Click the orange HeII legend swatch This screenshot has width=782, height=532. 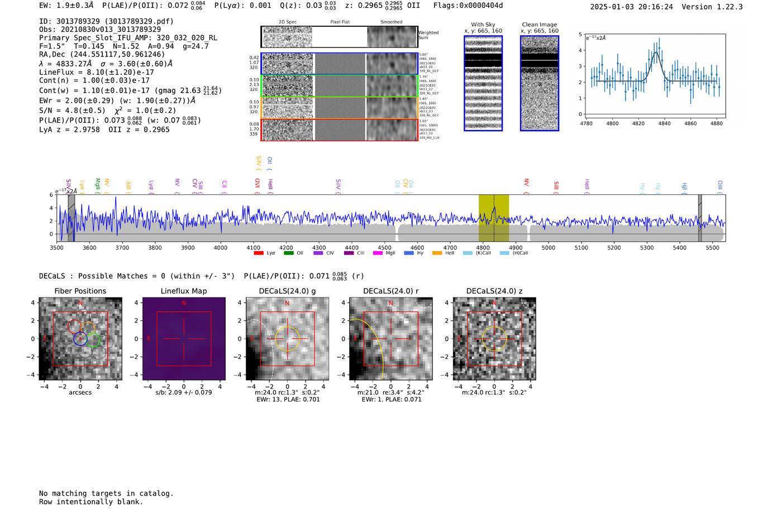[x=437, y=253]
